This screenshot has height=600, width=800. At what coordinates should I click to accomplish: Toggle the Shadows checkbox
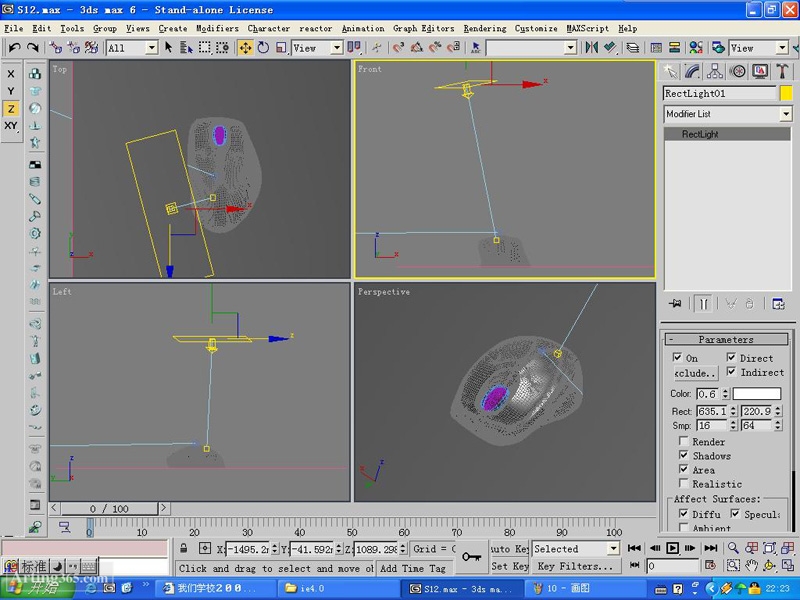pos(684,455)
